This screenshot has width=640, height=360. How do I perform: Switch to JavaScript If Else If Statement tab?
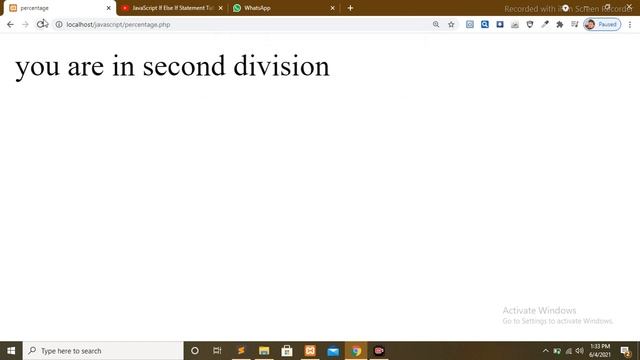(x=172, y=8)
